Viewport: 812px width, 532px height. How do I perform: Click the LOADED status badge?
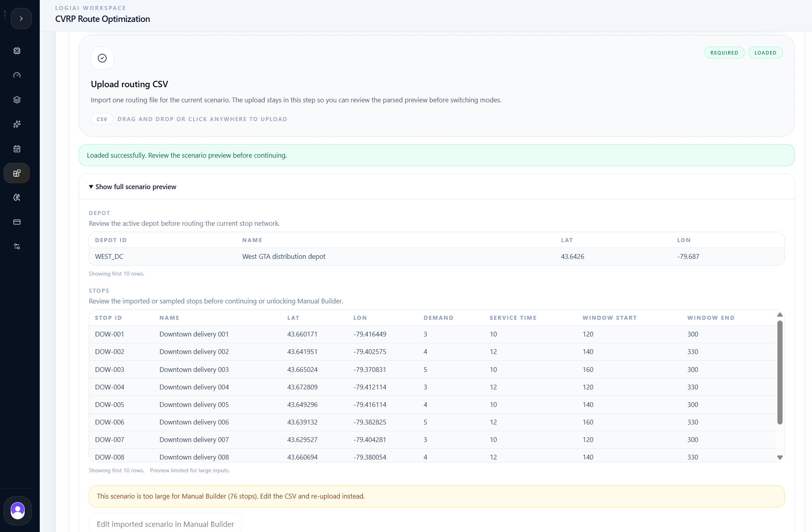(x=765, y=53)
